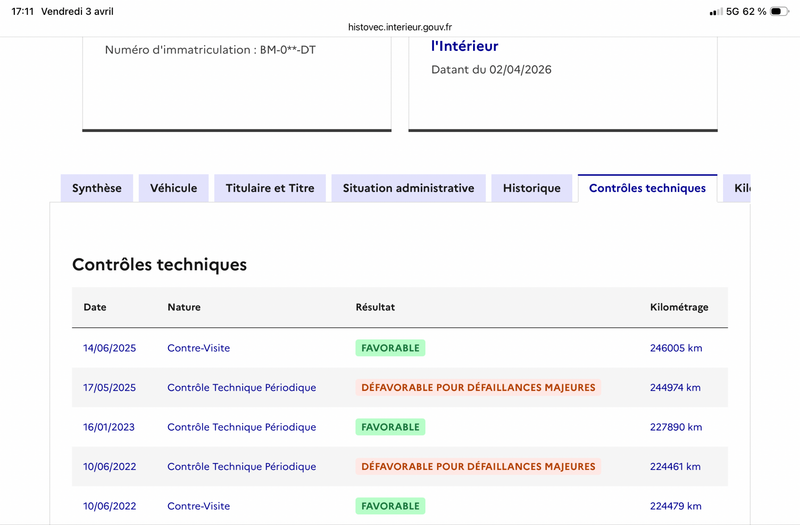The width and height of the screenshot is (800, 525).
Task: Open the Véhicule tab
Action: tap(174, 188)
